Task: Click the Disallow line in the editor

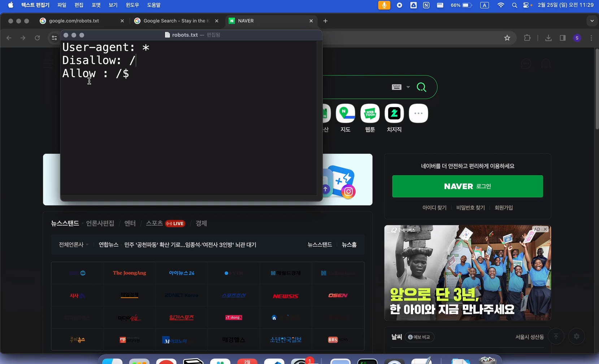Action: click(99, 60)
